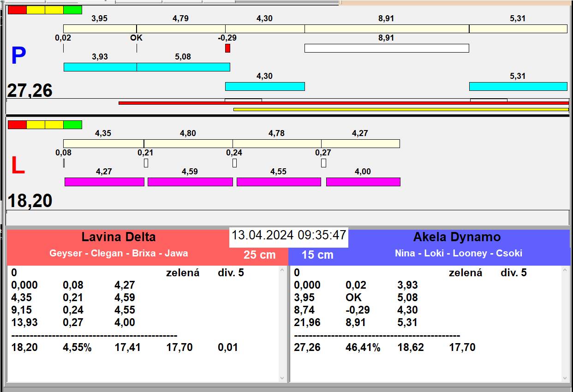Viewport: 573px width, 392px height.
Task: Select the magenta 4,59 run bar
Action: pyautogui.click(x=190, y=182)
